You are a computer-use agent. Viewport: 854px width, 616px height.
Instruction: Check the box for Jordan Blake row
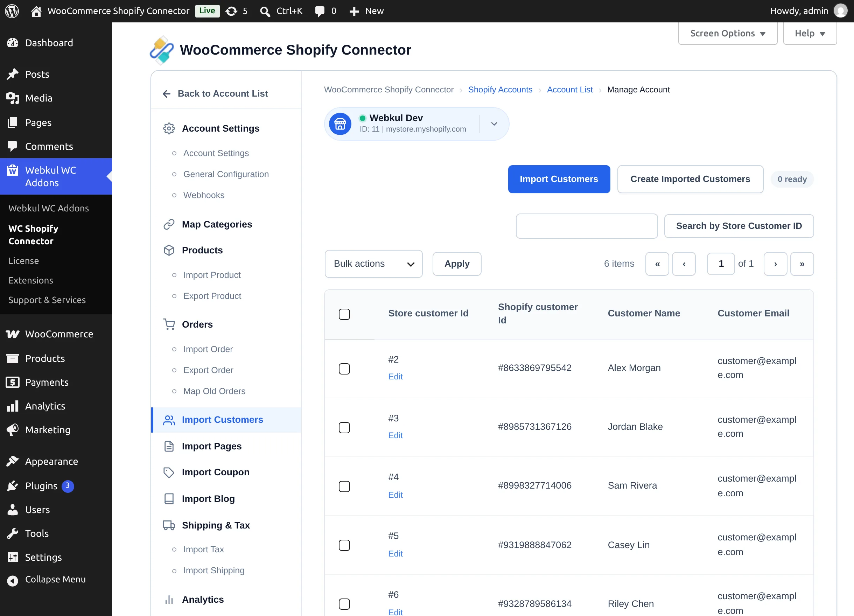tap(344, 427)
